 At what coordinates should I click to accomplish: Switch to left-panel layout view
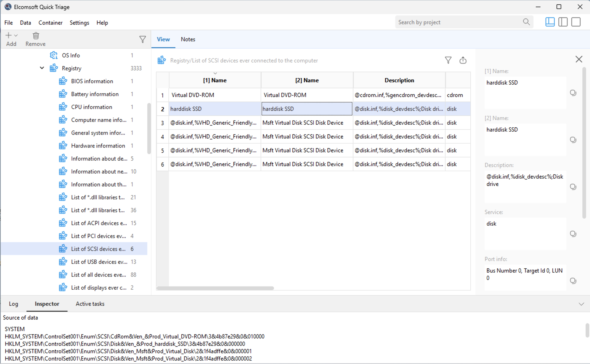click(550, 22)
